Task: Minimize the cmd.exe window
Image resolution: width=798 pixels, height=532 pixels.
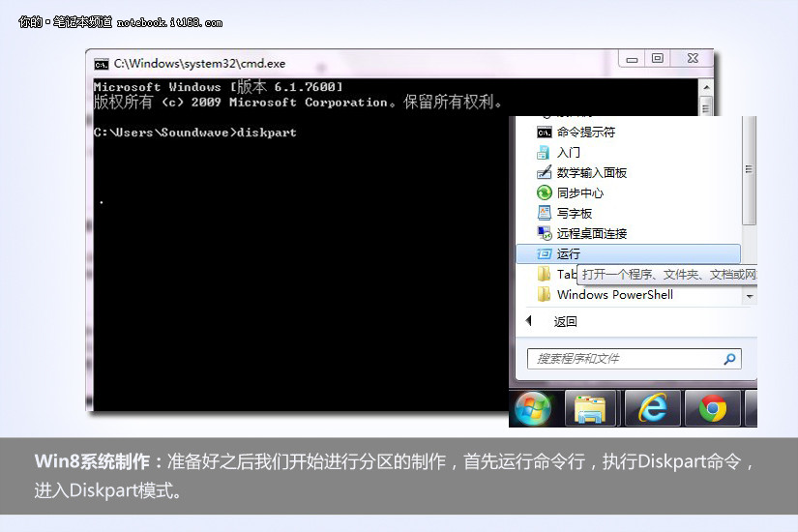Action: 632,59
